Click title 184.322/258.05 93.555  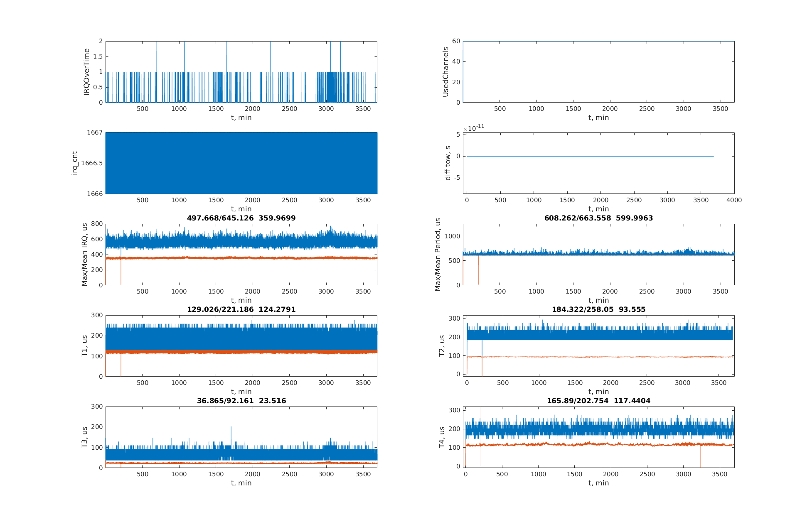point(598,309)
